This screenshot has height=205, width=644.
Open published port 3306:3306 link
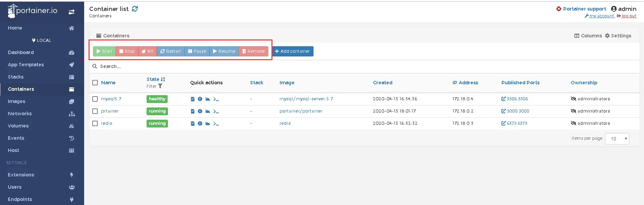click(515, 99)
